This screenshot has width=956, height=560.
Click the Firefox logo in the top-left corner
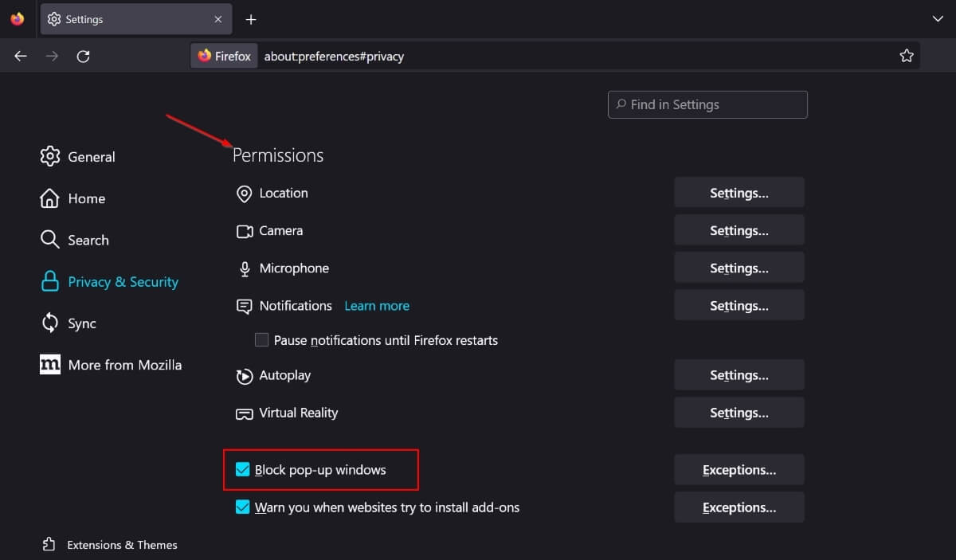click(x=16, y=18)
